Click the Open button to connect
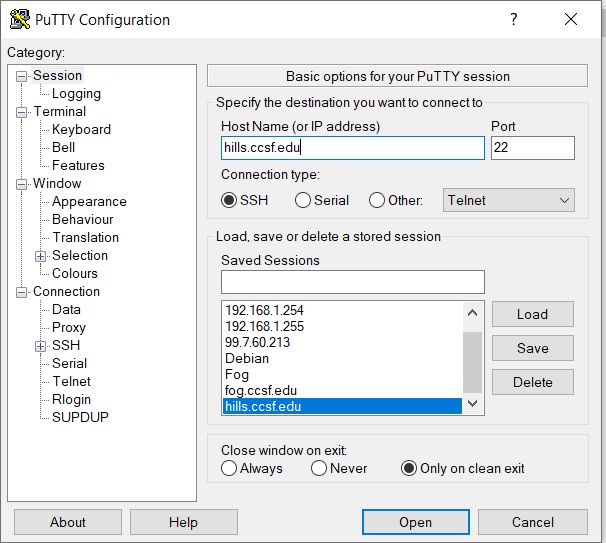This screenshot has width=606, height=543. pos(415,522)
